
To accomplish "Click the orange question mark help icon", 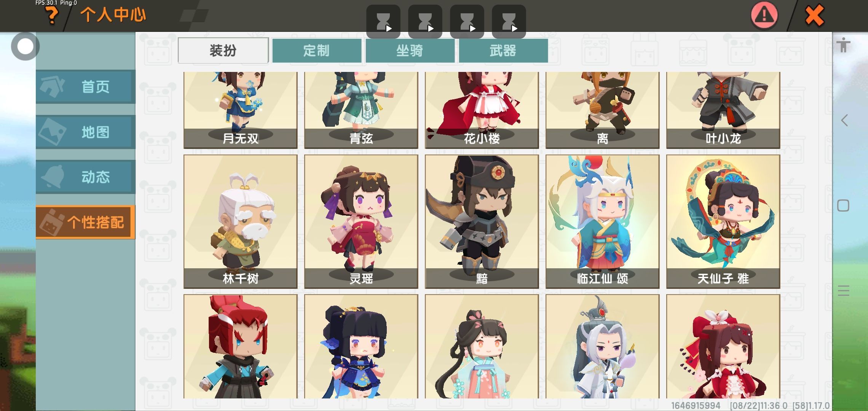I will (x=52, y=16).
